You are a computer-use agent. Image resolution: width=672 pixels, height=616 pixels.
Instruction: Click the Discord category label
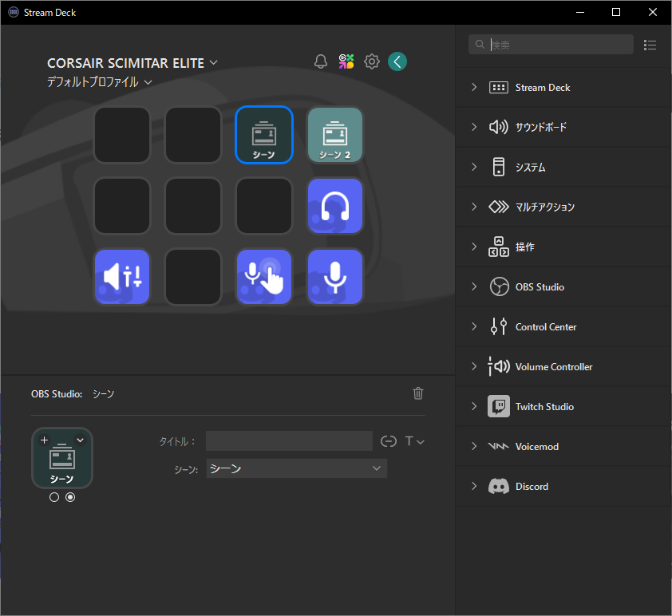coord(532,486)
